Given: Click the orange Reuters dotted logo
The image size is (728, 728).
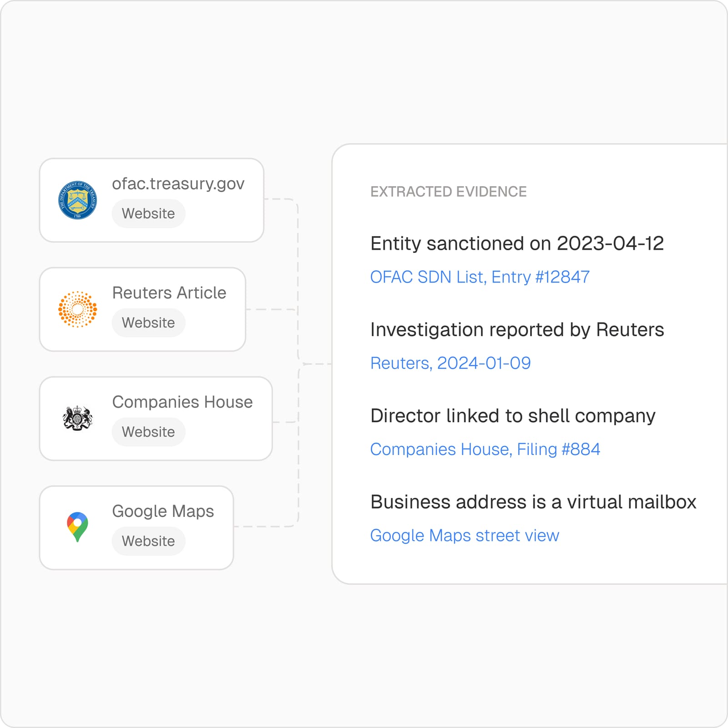Looking at the screenshot, I should 77,309.
